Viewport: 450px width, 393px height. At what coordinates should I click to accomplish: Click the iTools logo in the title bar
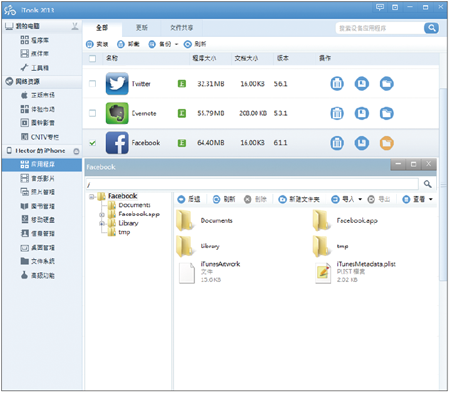(x=10, y=10)
